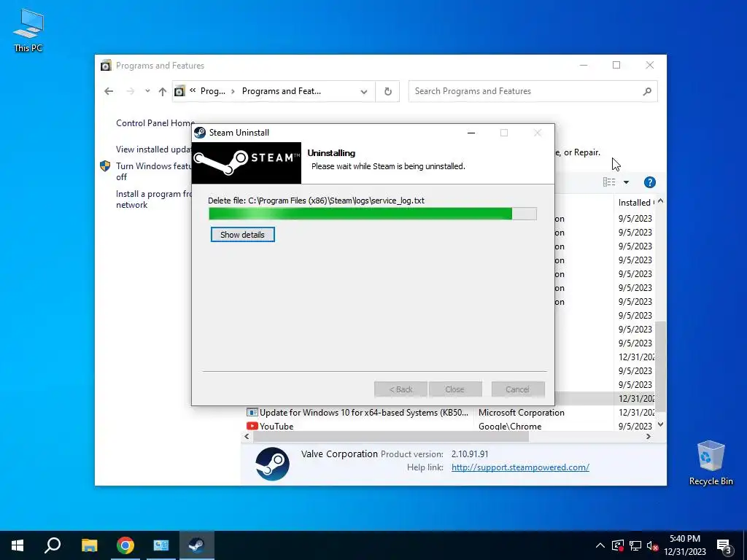747x560 pixels.
Task: Click Control Panel taskbar icon
Action: click(161, 545)
